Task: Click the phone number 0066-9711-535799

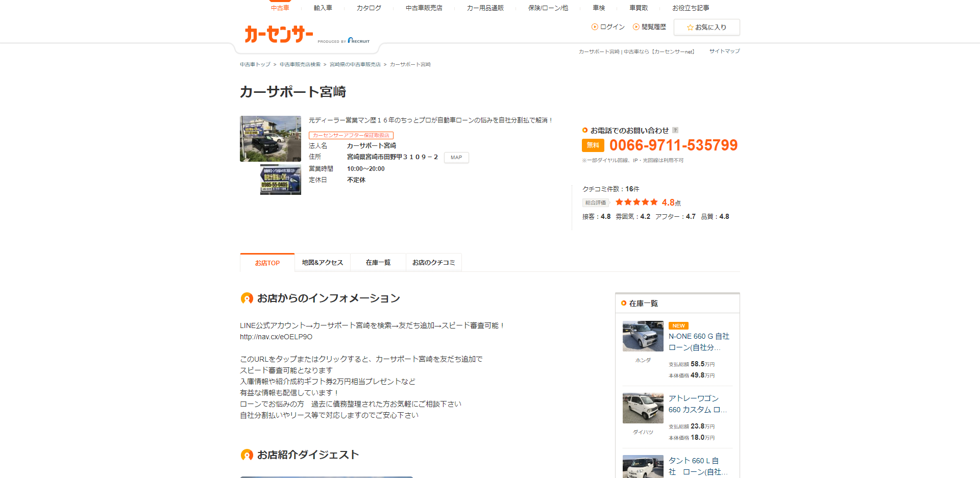Action: click(x=673, y=145)
